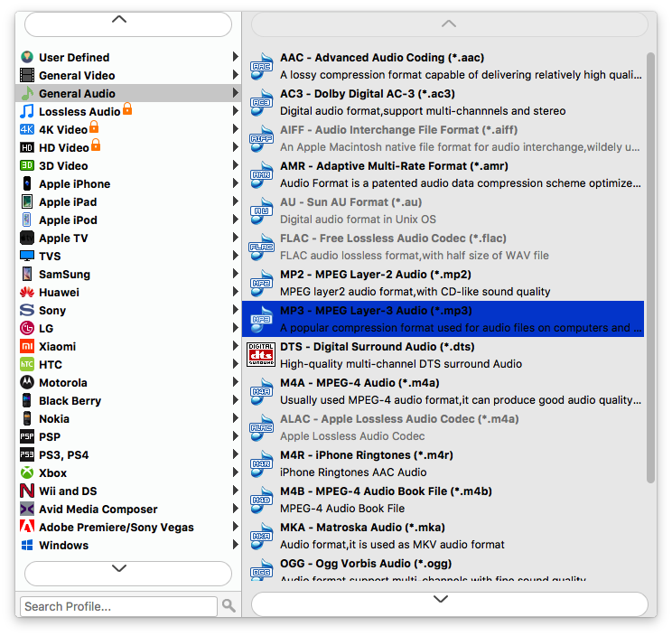This screenshot has height=636, width=672.
Task: Click the Huawei logo icon
Action: coord(27,292)
